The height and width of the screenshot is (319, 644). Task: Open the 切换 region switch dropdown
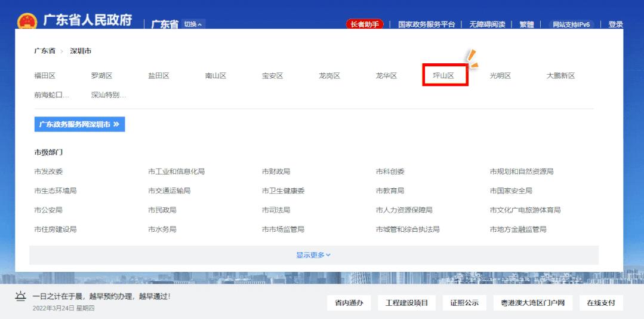click(x=193, y=24)
